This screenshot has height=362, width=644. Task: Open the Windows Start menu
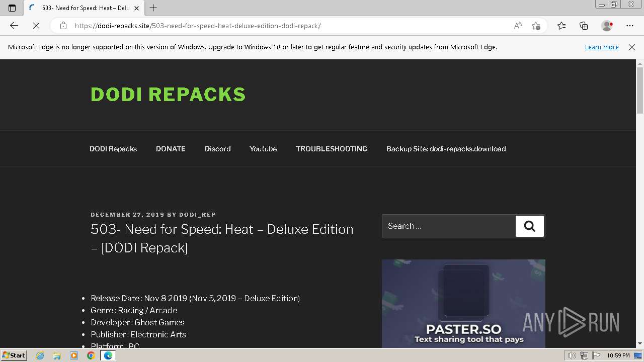(x=14, y=355)
